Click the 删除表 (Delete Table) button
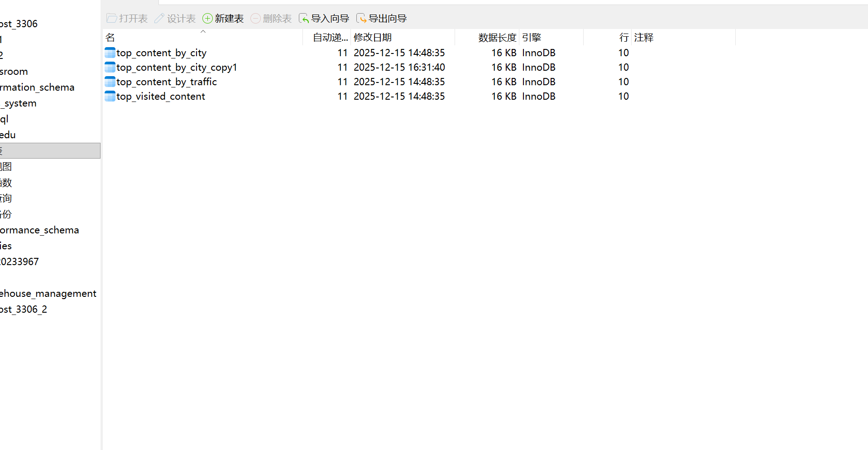 point(271,19)
